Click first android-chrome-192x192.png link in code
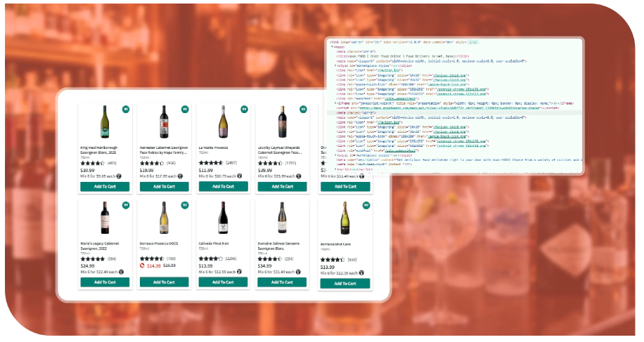 (x=462, y=89)
